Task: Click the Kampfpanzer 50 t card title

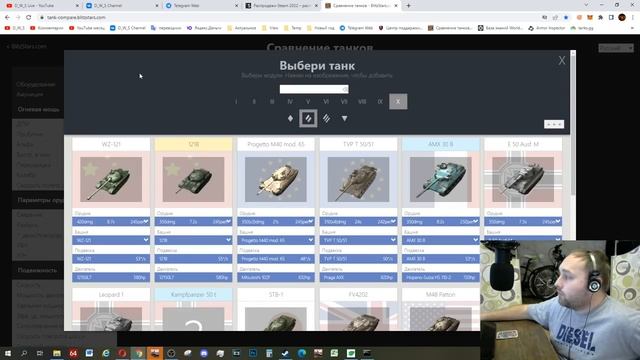Action: click(x=193, y=295)
